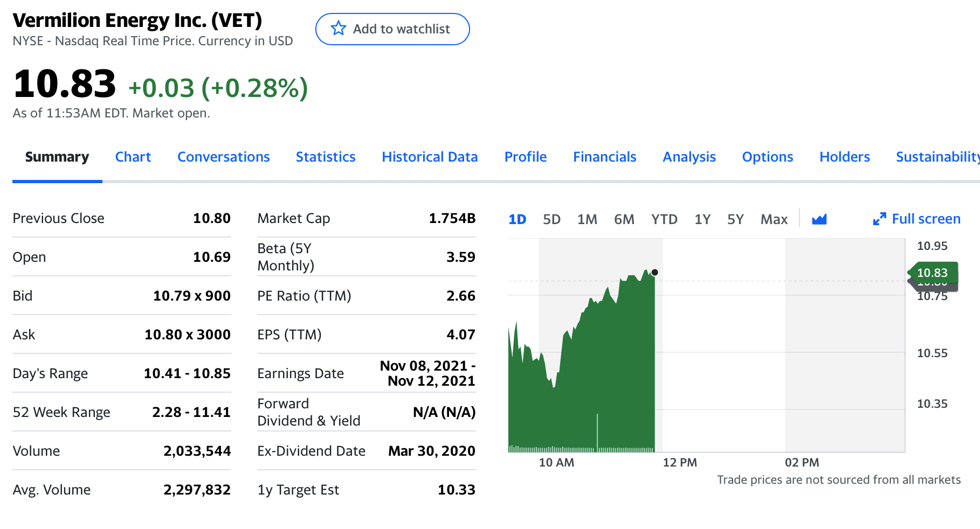Click the trade prices disclaimer text
Image resolution: width=980 pixels, height=529 pixels.
(x=839, y=479)
